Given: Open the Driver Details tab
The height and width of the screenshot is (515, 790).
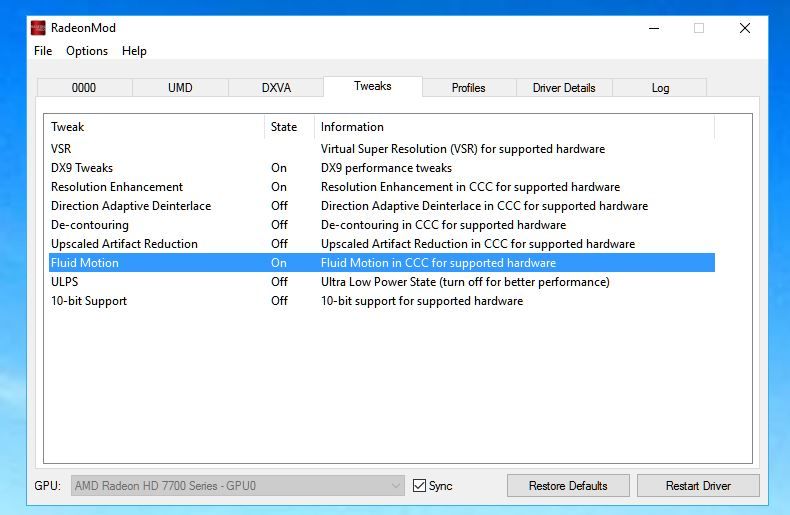Looking at the screenshot, I should click(564, 88).
